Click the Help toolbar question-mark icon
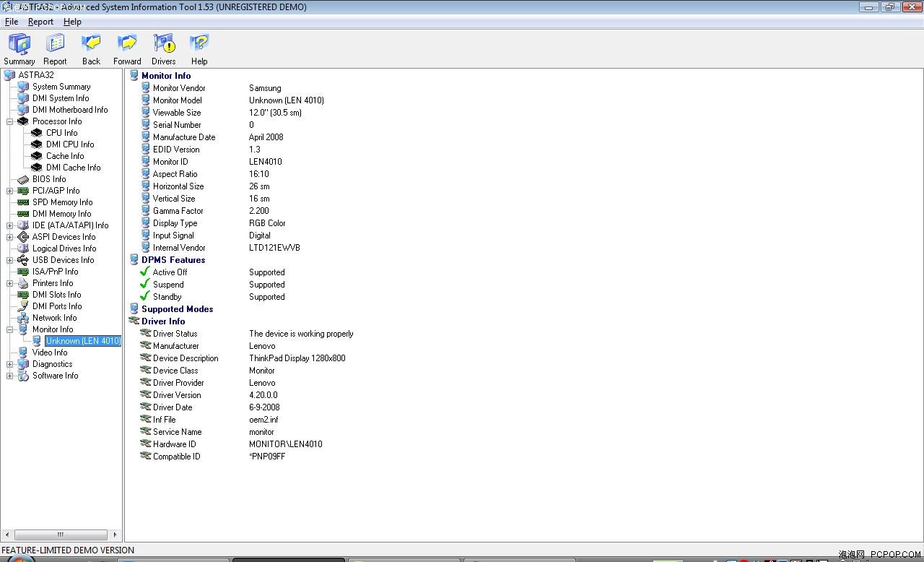 pos(199,44)
